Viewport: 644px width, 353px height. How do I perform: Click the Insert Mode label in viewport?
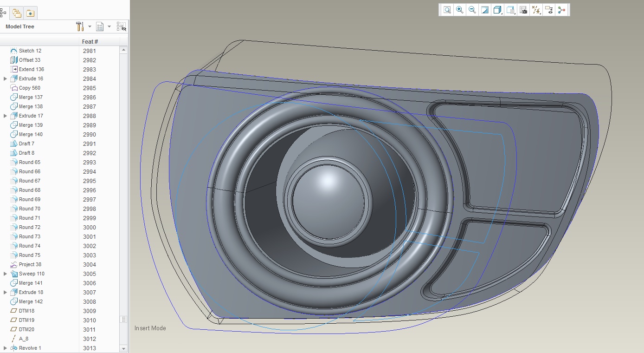150,328
